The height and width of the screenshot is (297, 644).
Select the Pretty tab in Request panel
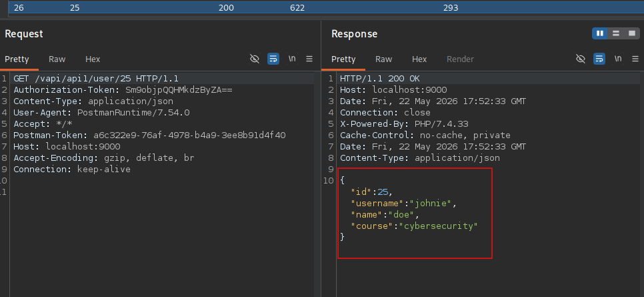(x=17, y=59)
